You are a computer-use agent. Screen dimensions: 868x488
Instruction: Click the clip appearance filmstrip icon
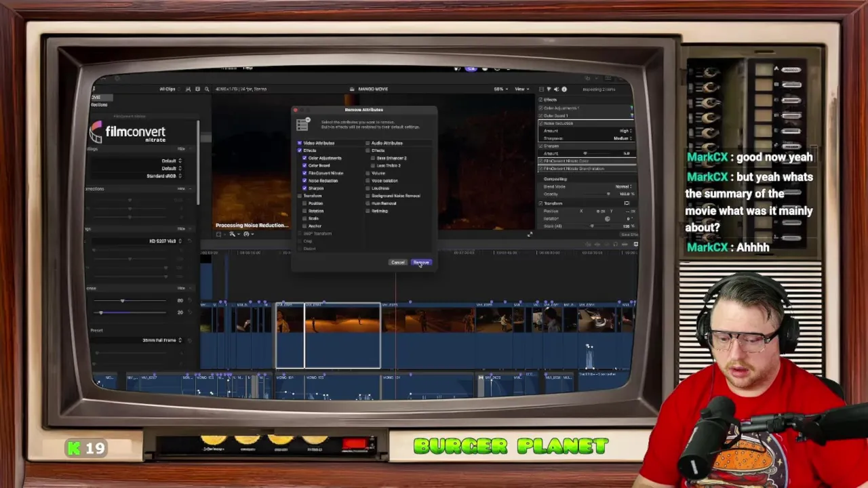pos(188,89)
